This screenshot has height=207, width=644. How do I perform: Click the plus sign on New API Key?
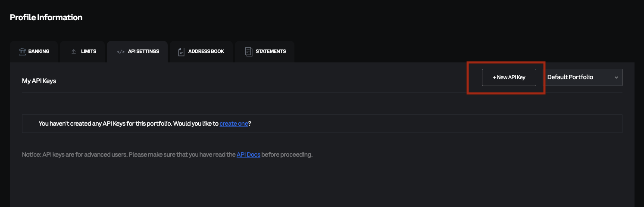pos(494,77)
